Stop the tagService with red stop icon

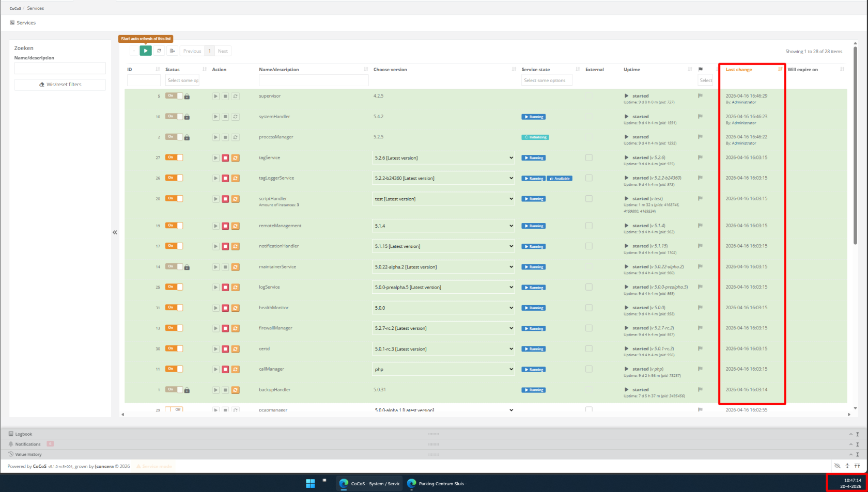(225, 158)
